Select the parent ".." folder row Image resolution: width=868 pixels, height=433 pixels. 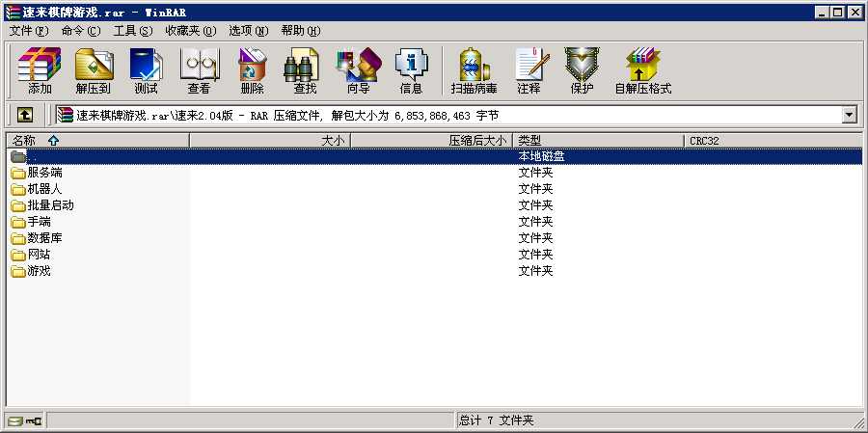[434, 156]
